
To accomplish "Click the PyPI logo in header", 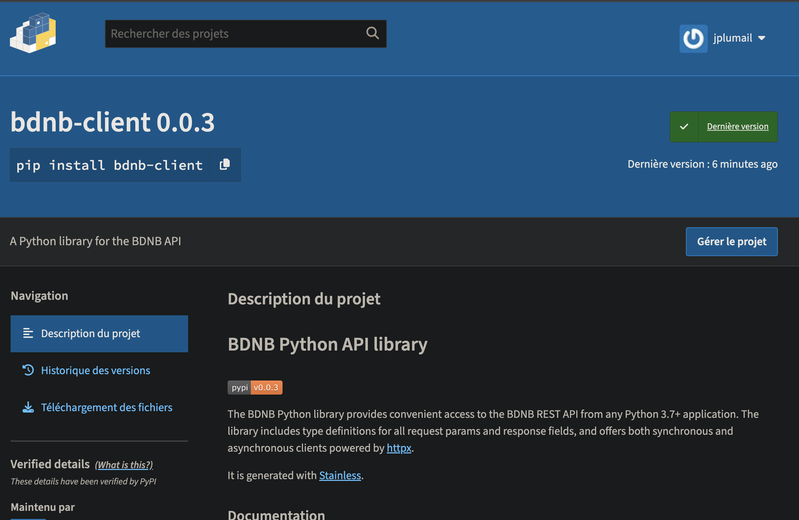I will pos(33,33).
